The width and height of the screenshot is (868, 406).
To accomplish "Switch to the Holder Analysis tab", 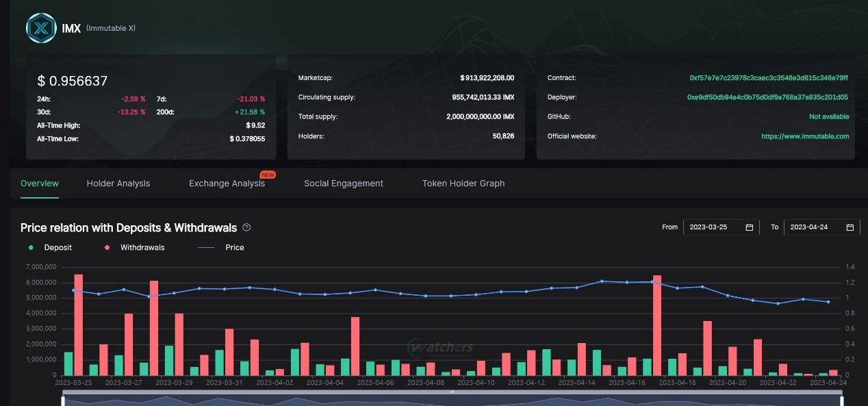I will (118, 183).
